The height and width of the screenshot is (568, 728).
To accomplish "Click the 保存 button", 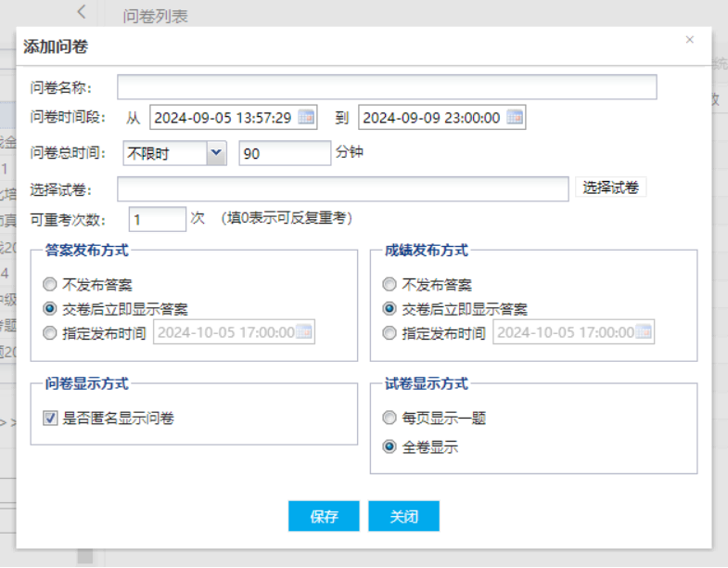I will click(324, 517).
